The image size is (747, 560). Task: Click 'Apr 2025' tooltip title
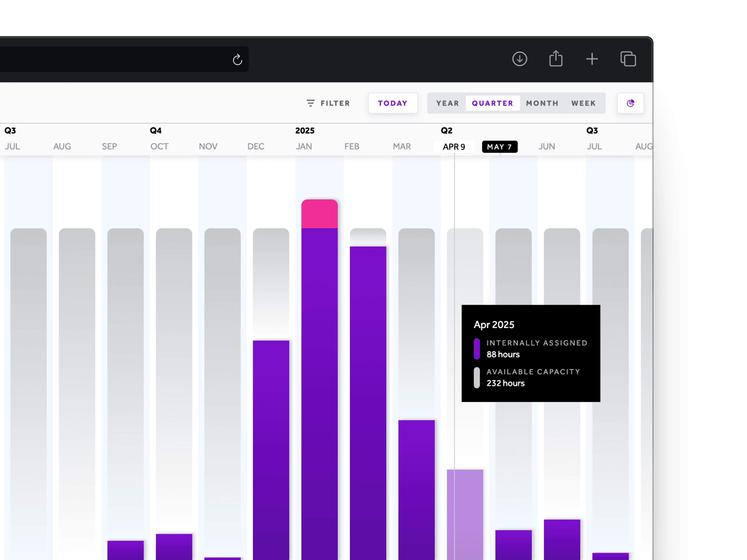click(494, 325)
